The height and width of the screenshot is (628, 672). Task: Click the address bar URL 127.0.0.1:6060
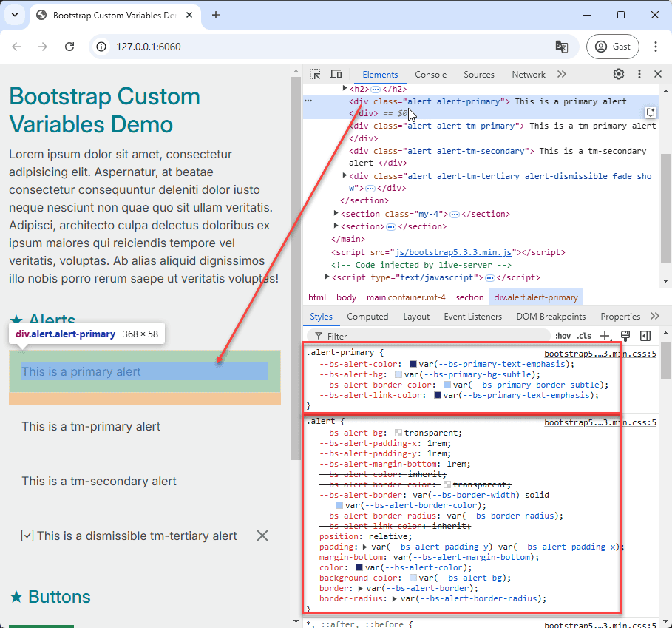pyautogui.click(x=149, y=47)
